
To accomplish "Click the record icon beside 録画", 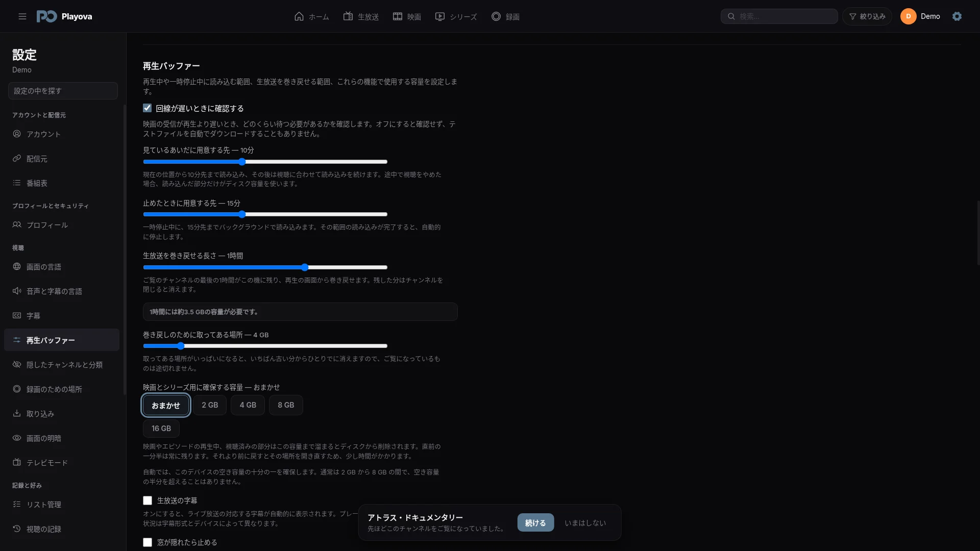I will coord(496,16).
